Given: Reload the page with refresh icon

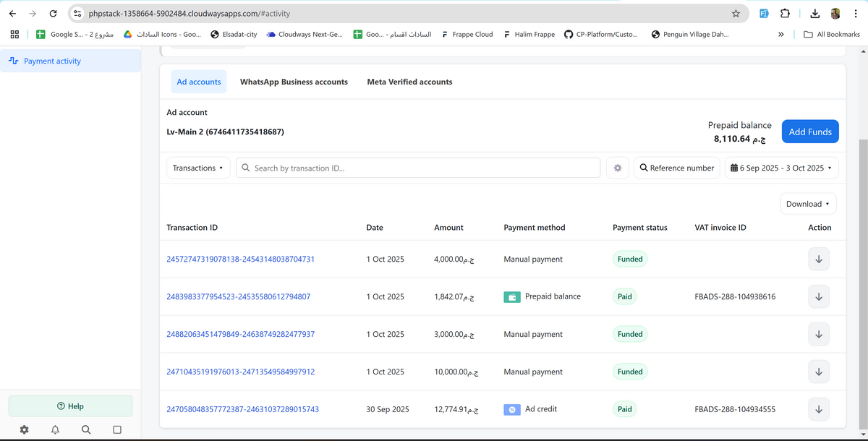Looking at the screenshot, I should point(53,13).
